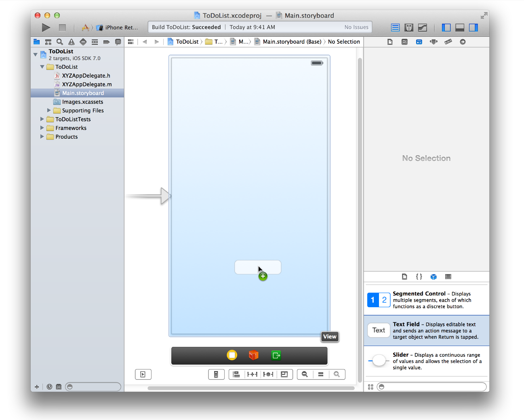Open the Pin constraints menu
Viewport: 524px width, 420px height.
point(253,374)
